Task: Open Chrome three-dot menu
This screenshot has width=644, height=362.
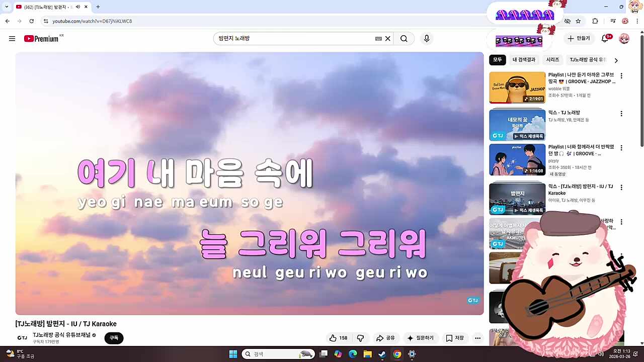Action: tap(638, 21)
